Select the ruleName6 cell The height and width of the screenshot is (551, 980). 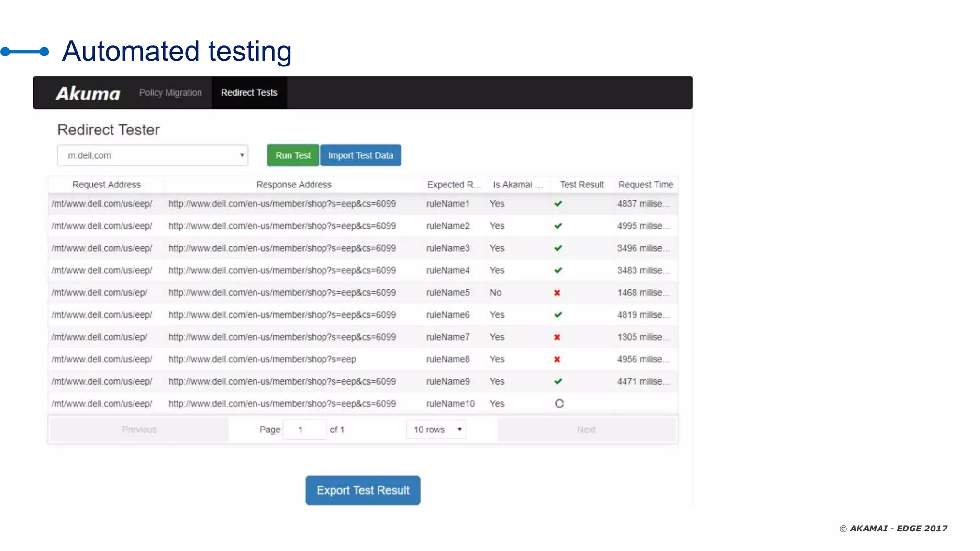pyautogui.click(x=448, y=315)
